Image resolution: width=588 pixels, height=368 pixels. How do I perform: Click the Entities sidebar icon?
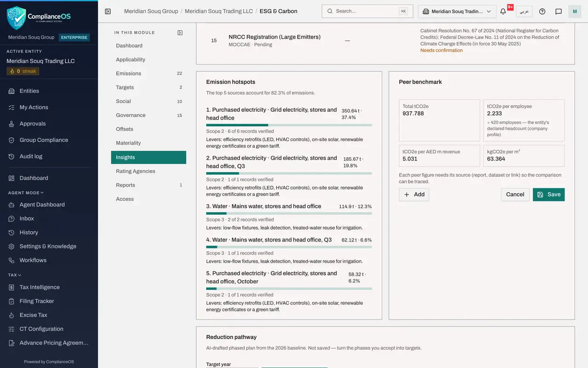[x=11, y=91]
